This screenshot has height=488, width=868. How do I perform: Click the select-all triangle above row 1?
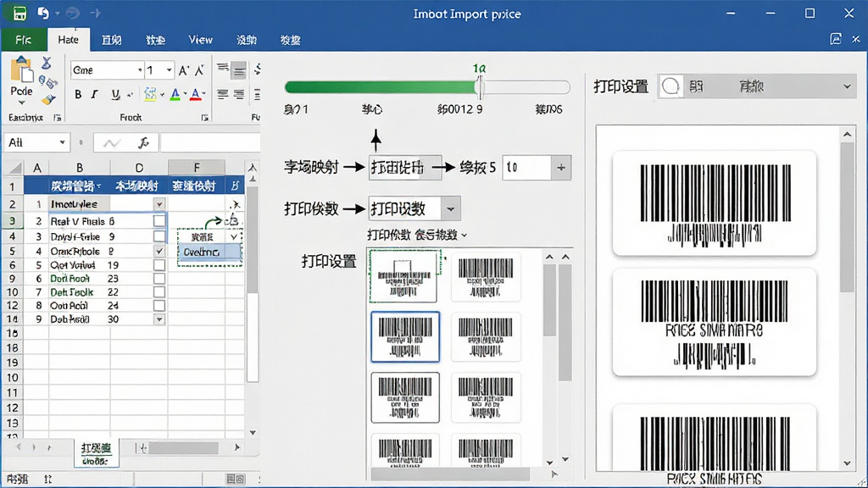(14, 167)
